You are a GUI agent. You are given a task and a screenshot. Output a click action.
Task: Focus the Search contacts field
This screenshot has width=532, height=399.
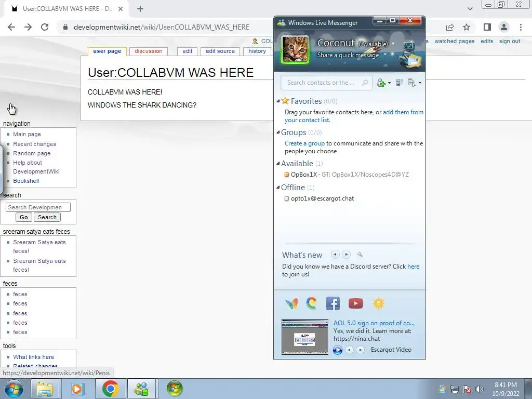326,83
